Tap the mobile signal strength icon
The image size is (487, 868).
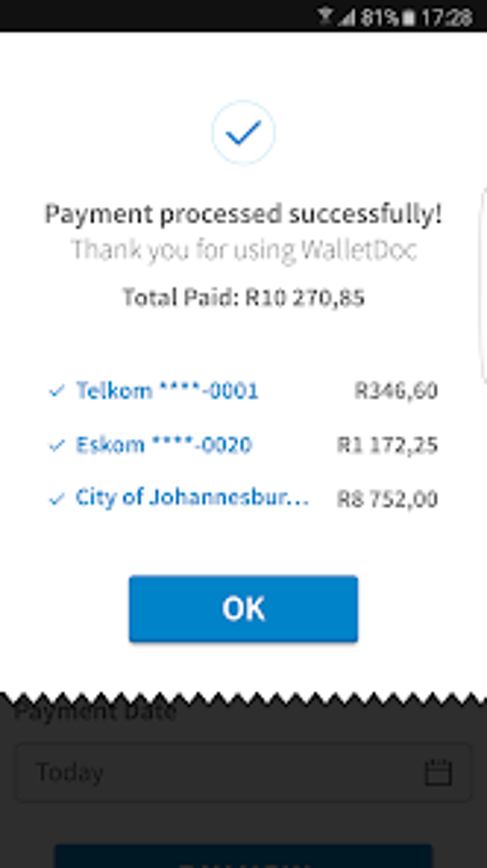347,18
